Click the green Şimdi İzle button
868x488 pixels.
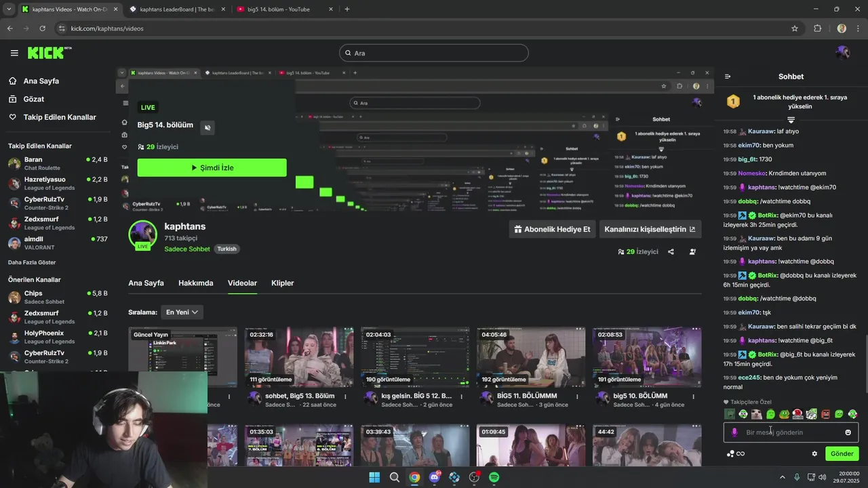point(212,167)
